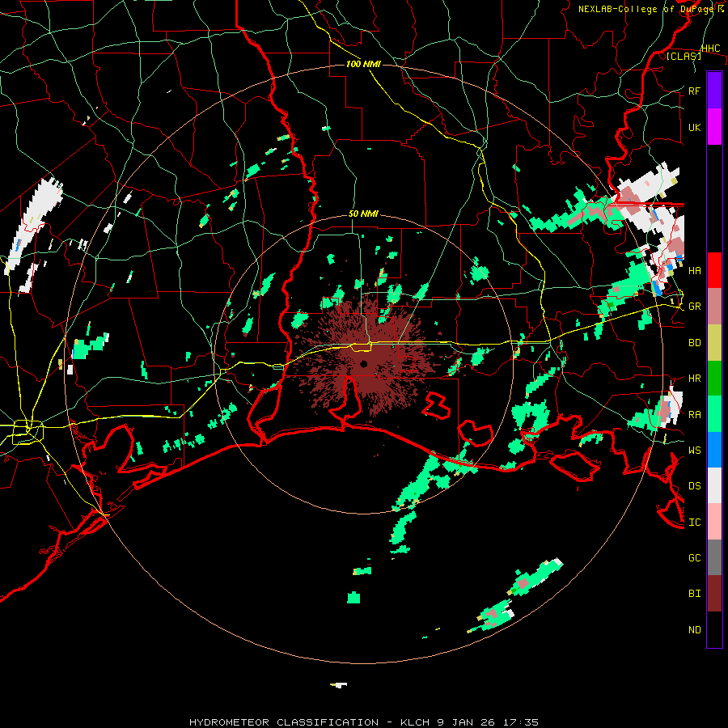This screenshot has height=728, width=728.
Task: Click the HHC product label
Action: coord(710,48)
